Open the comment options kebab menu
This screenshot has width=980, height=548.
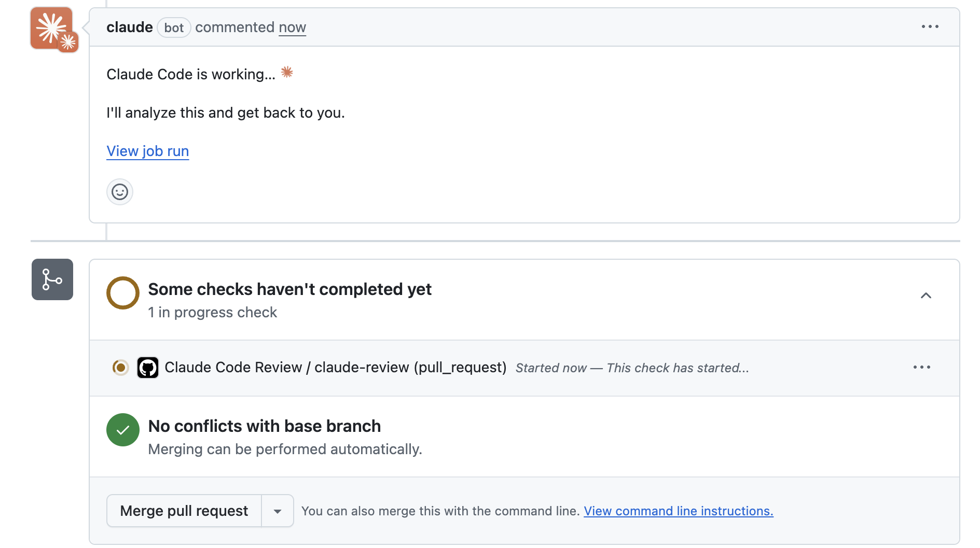[x=931, y=26]
